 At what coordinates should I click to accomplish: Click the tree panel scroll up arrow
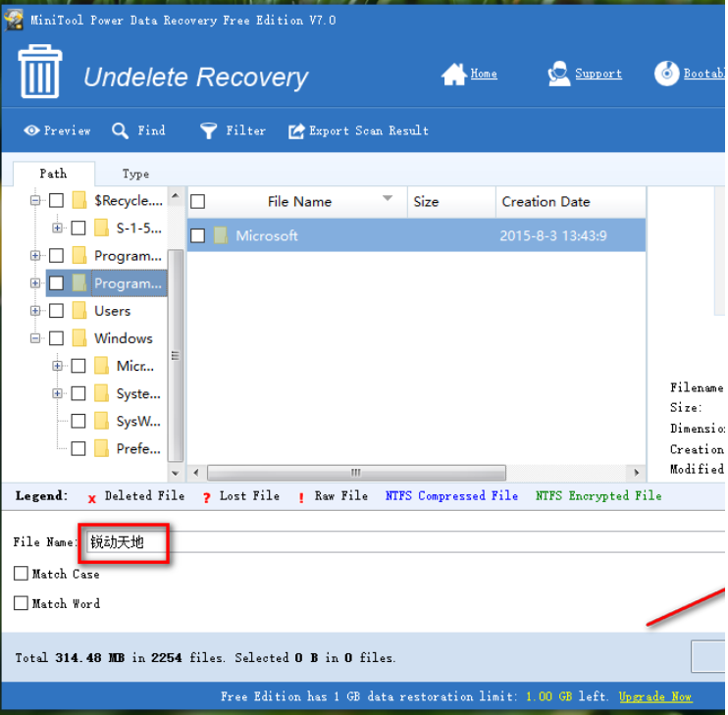[x=175, y=196]
